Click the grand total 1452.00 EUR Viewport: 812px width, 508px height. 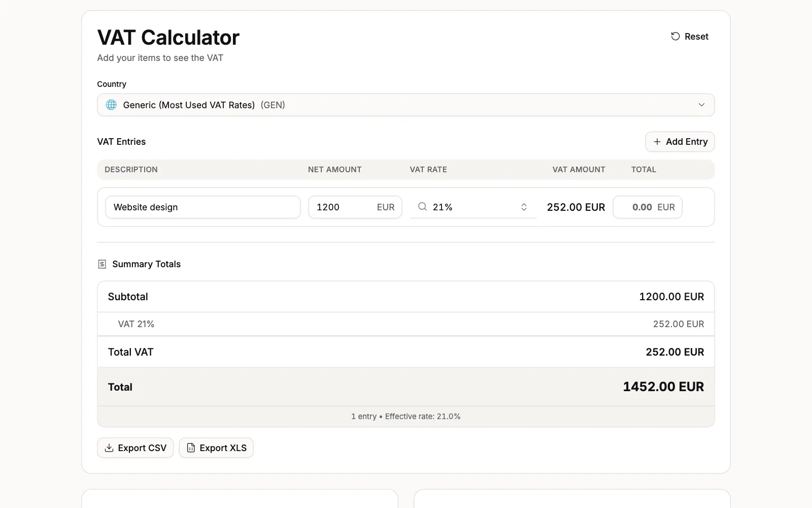point(663,387)
